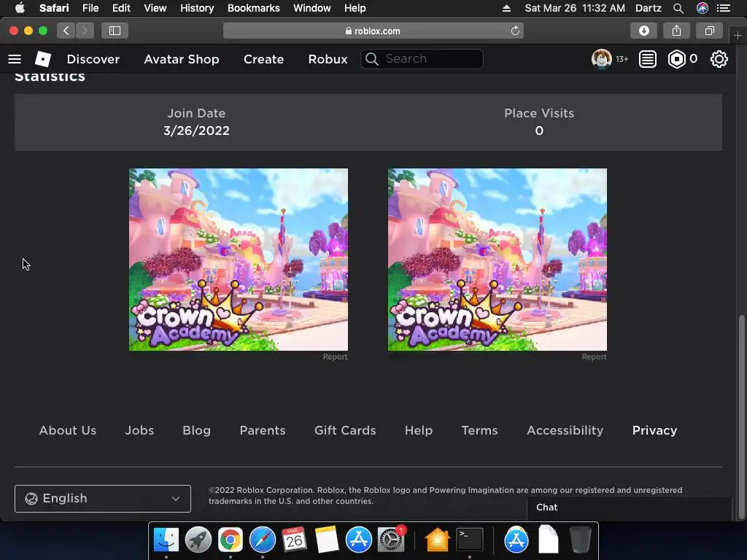Go forward with Safari's forward arrow
747x560 pixels.
(85, 31)
